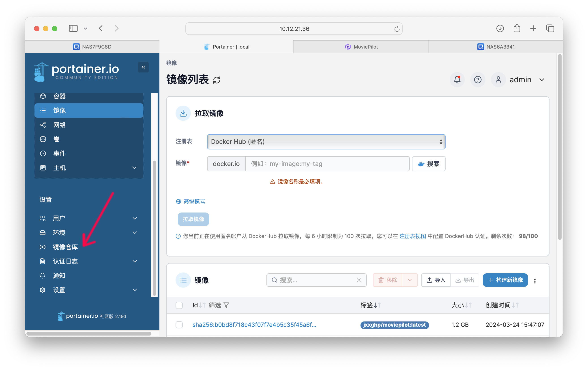Screen dimensions: 588x370
Task: Click the 搜索 Docker Hub button
Action: point(429,164)
